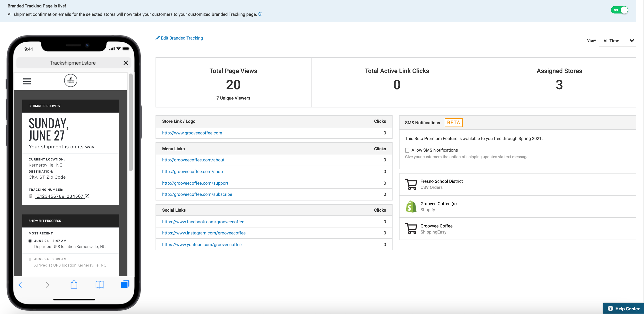The width and height of the screenshot is (644, 314).
Task: Tap the browser forward arrow in phone preview
Action: coord(47,285)
